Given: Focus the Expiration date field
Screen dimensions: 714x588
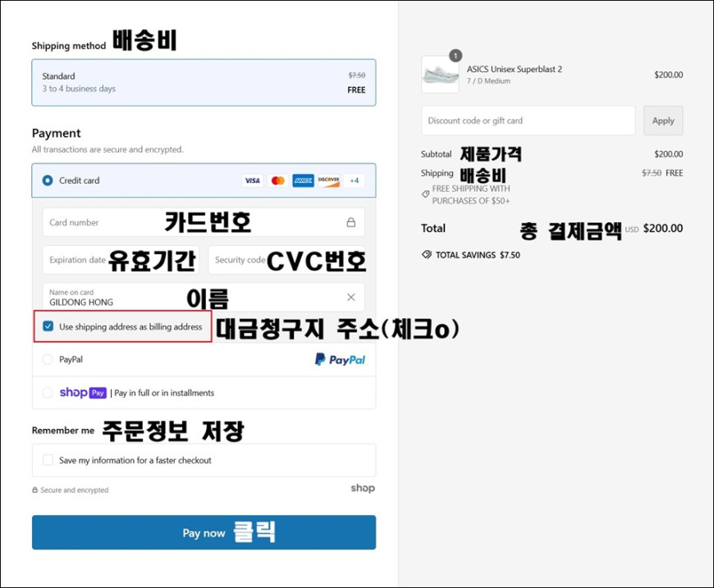Looking at the screenshot, I should (121, 260).
